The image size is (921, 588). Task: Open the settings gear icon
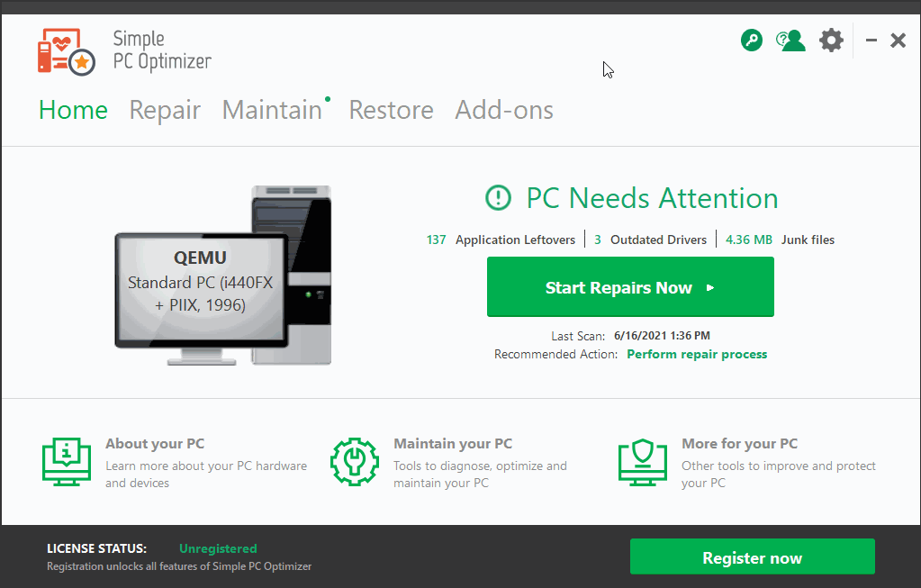pyautogui.click(x=831, y=41)
